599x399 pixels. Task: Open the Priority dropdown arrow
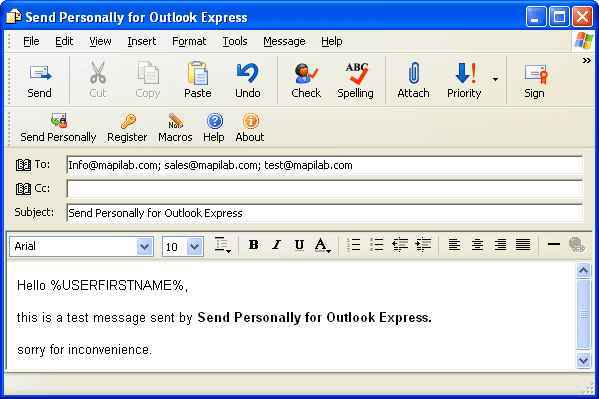coord(495,79)
